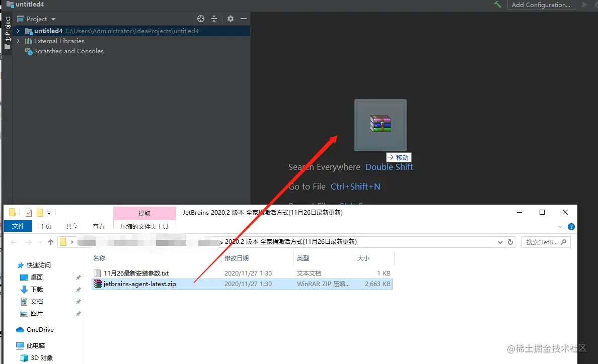
Task: Click the txt file document icon
Action: (x=98, y=273)
